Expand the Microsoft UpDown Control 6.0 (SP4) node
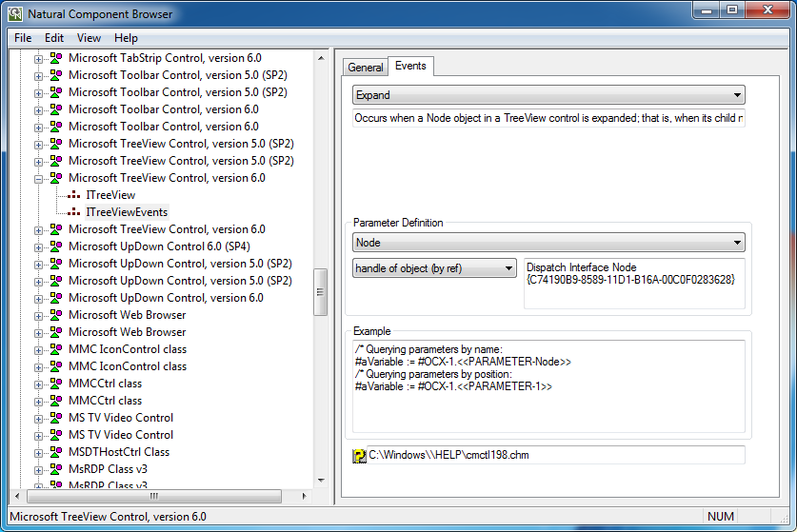Screen dimensions: 797x532 (x=39, y=246)
